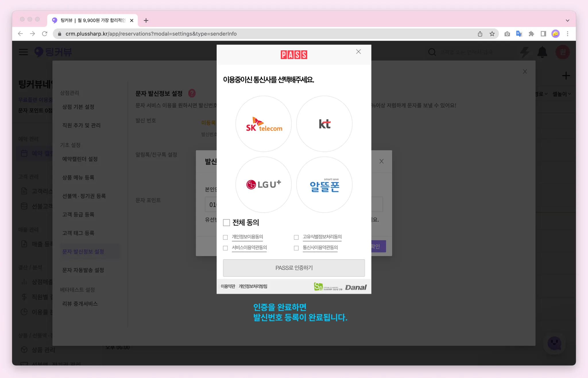Click the browser extensions puzzle icon
Image resolution: width=588 pixels, height=378 pixels.
(531, 34)
